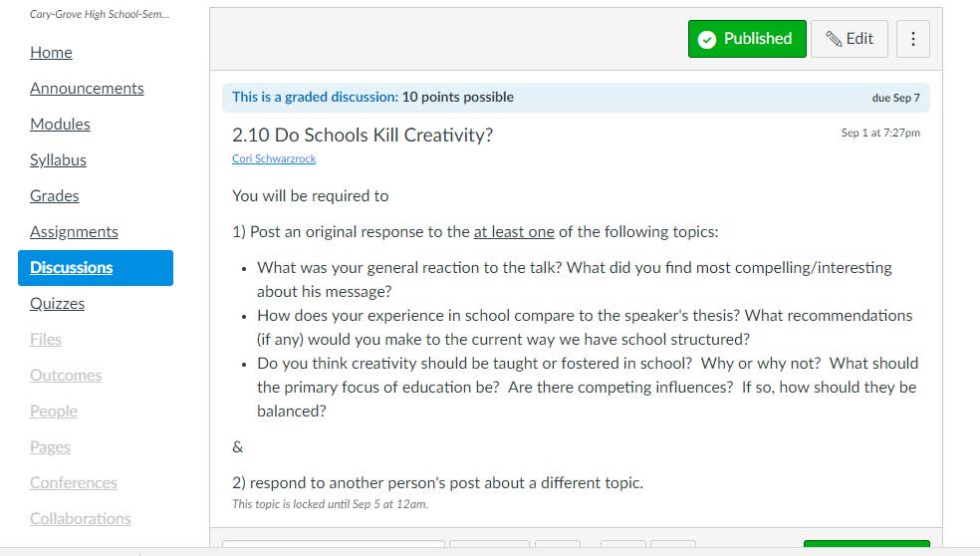View the Grades page
Screen dimensions: 980x556
55,196
